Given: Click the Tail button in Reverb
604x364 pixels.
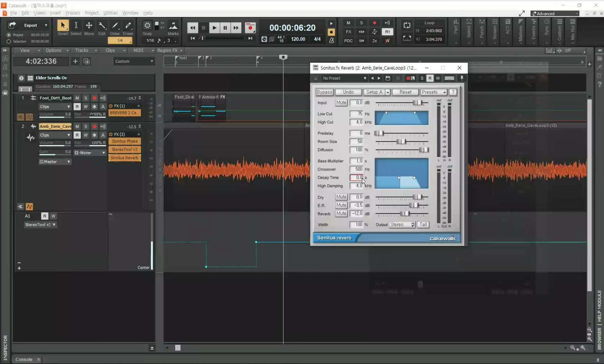Looking at the screenshot, I should (423, 225).
